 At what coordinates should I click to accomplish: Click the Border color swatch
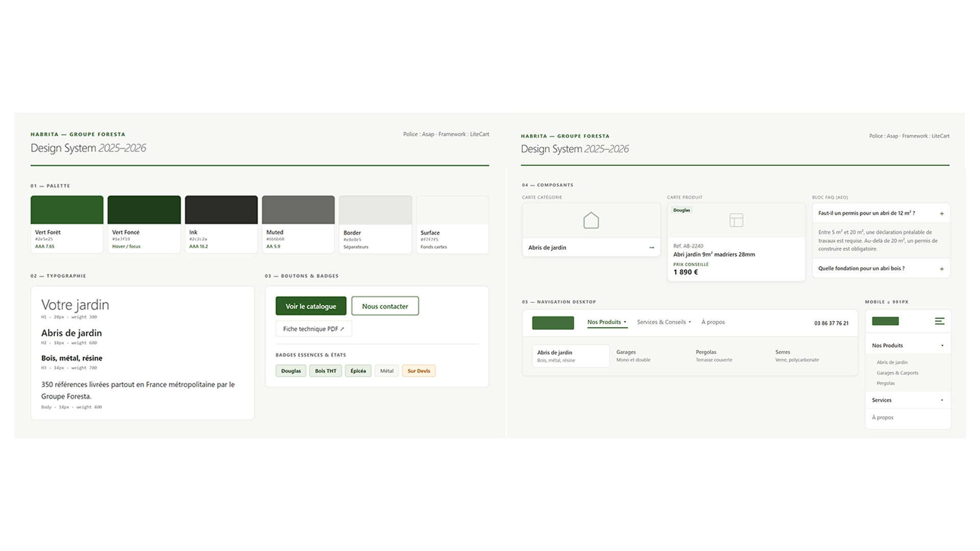click(375, 210)
